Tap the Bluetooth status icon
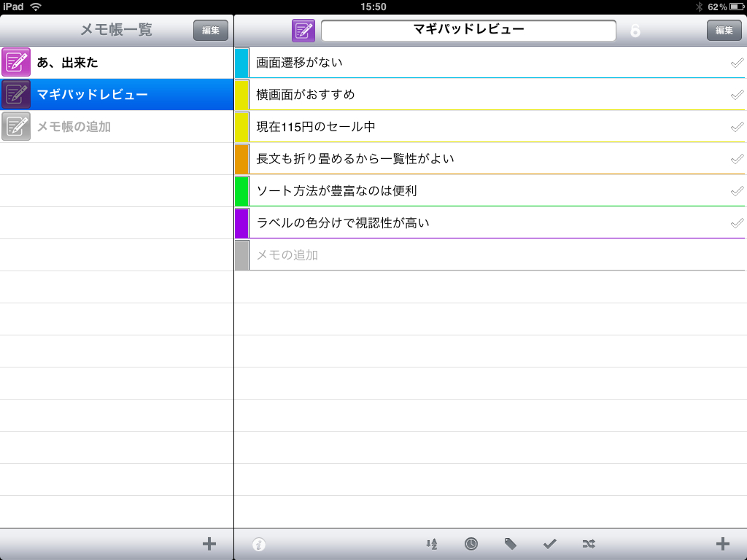The height and width of the screenshot is (560, 747). coord(700,7)
